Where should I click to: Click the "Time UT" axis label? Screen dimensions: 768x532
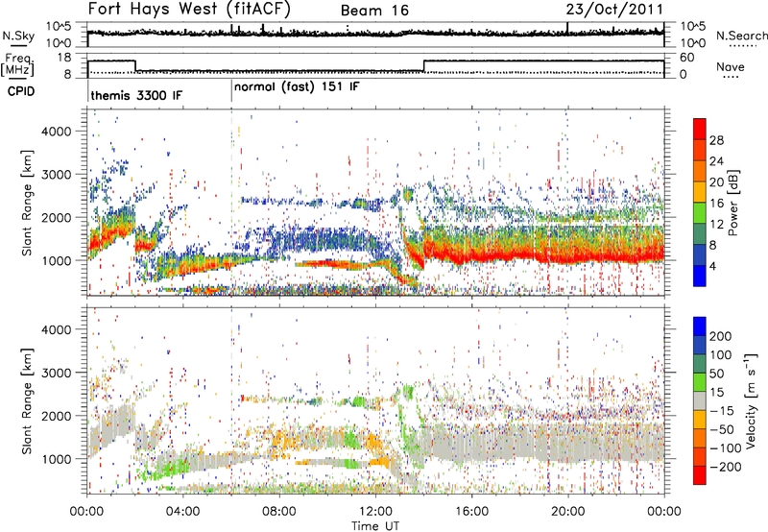pyautogui.click(x=375, y=525)
